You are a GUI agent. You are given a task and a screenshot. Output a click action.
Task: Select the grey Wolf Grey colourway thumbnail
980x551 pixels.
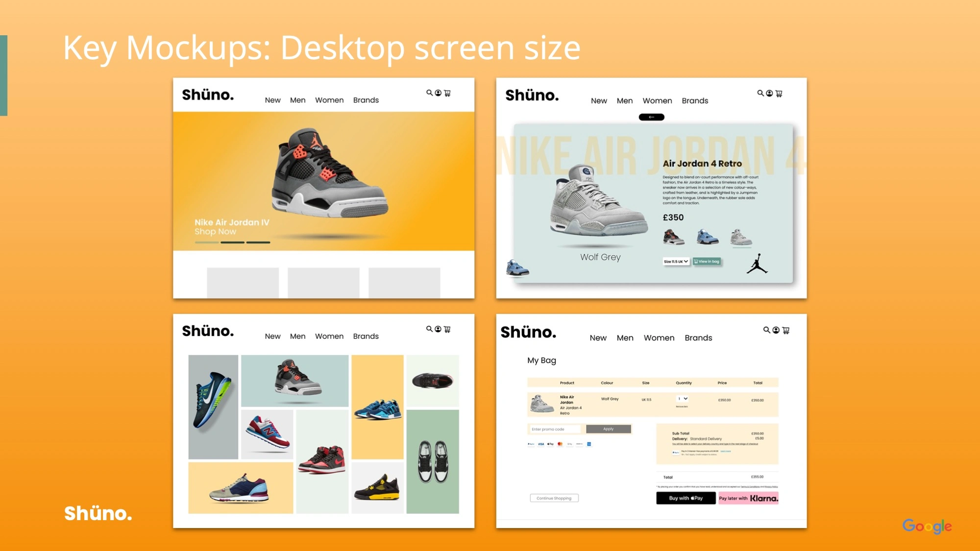tap(741, 237)
